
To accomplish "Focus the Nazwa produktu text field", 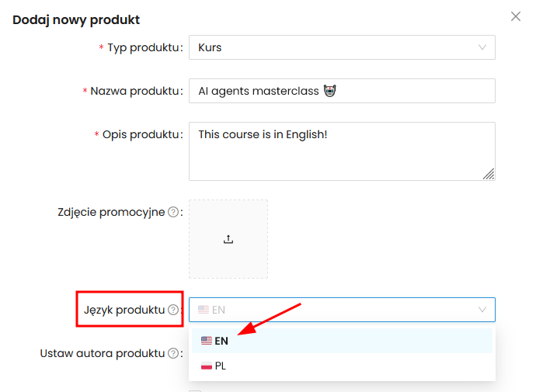I will 342,91.
